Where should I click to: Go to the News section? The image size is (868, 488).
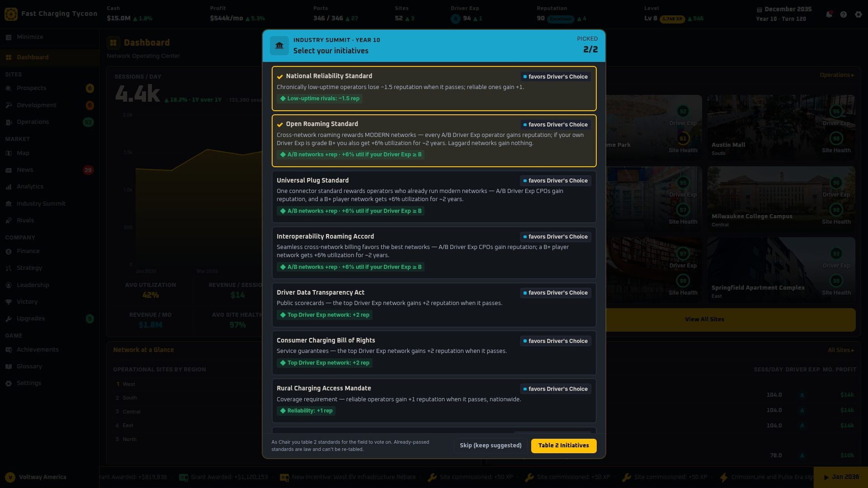click(x=49, y=170)
